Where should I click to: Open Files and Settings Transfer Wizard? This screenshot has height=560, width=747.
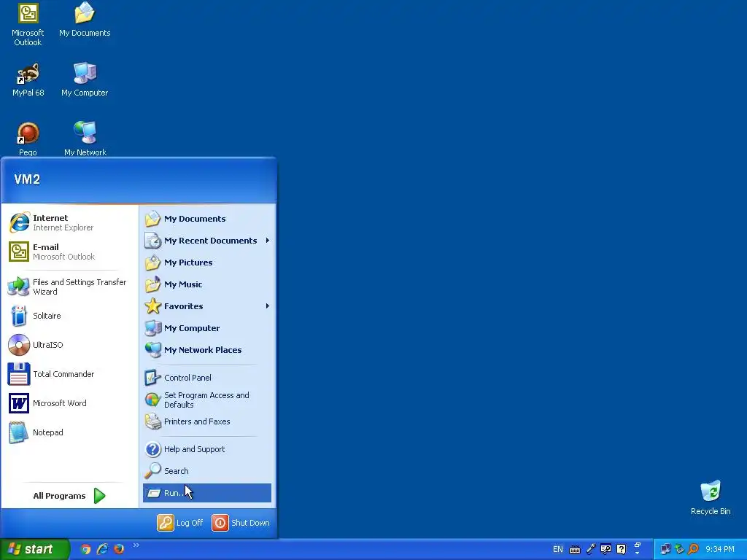coord(69,287)
